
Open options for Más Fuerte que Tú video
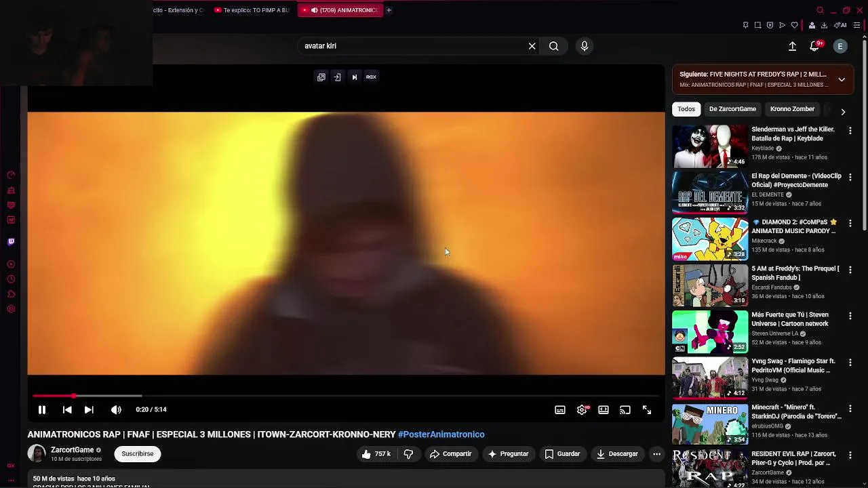(850, 316)
